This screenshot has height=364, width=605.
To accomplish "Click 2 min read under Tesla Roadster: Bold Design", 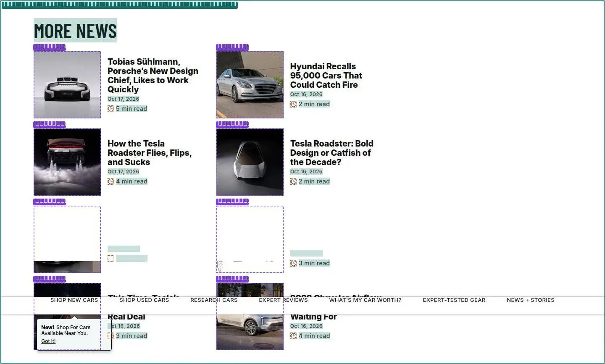I will click(x=314, y=181).
